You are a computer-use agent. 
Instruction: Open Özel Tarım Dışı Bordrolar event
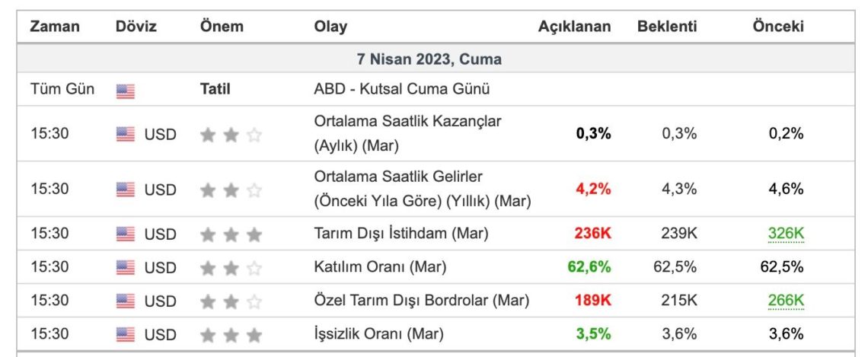coord(421,301)
